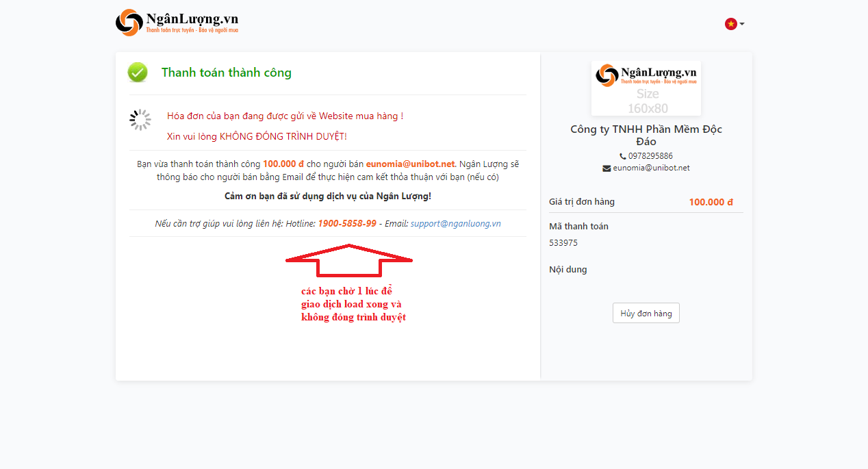Open the Vietnam flag language dropdown

[734, 24]
